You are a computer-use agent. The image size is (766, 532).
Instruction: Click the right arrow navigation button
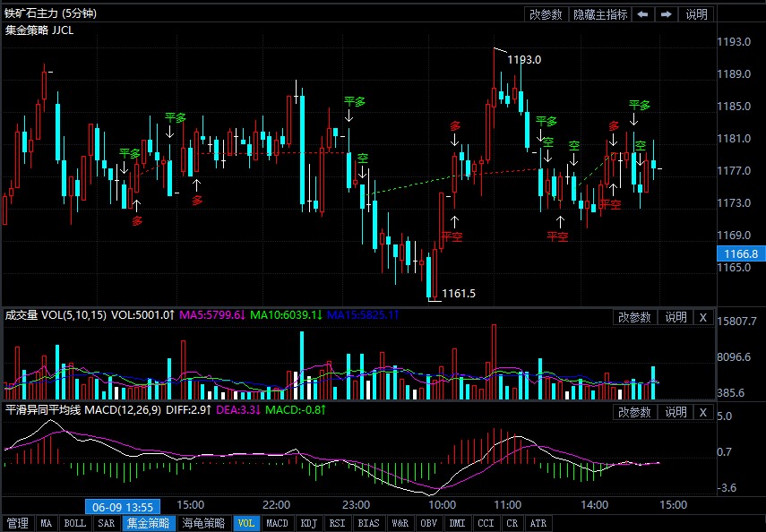667,14
